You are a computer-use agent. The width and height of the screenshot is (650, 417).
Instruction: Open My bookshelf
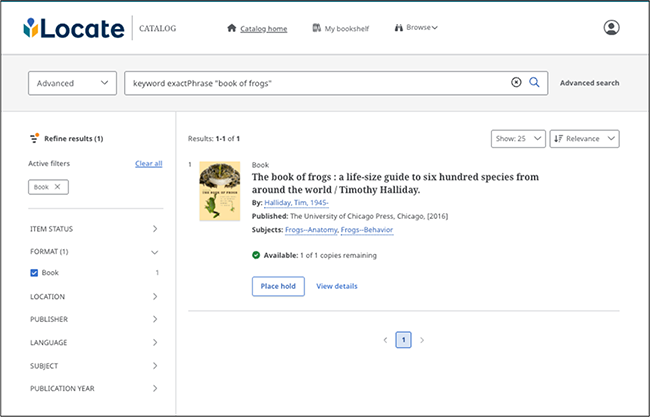click(347, 29)
